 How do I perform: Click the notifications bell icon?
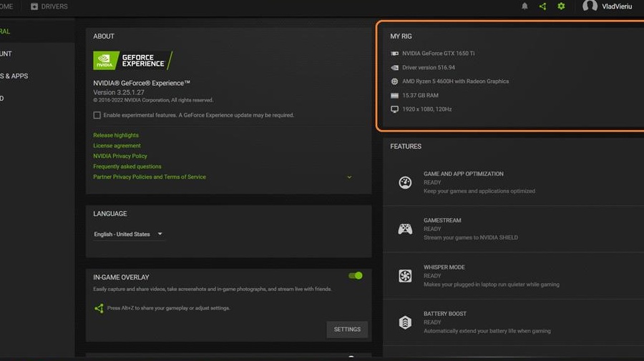(x=525, y=6)
